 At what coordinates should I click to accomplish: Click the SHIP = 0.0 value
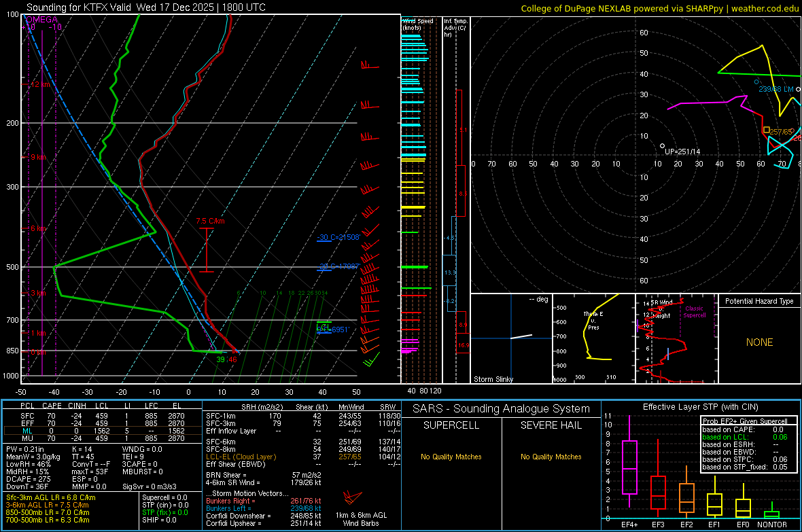click(159, 520)
